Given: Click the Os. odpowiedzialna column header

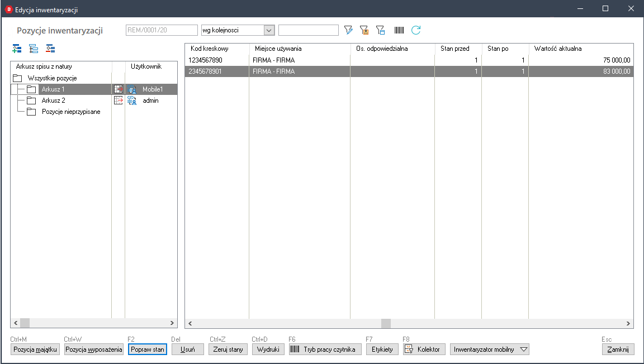Looking at the screenshot, I should pos(392,49).
